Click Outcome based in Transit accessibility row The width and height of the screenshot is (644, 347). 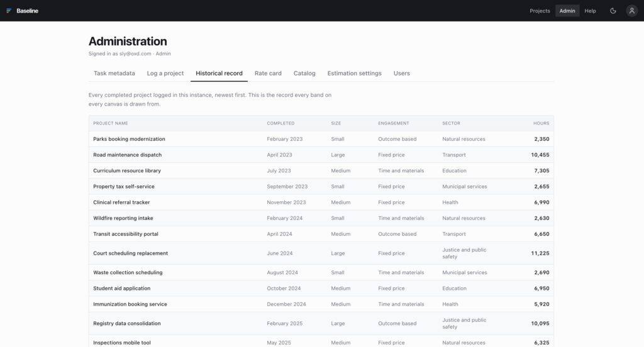[397, 234]
